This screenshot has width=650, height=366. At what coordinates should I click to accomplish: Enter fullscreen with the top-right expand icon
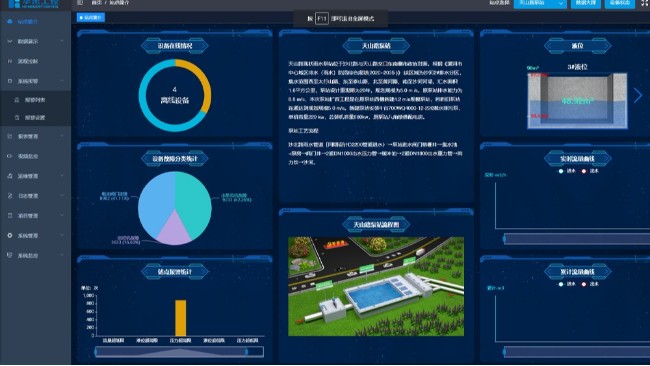[645, 3]
